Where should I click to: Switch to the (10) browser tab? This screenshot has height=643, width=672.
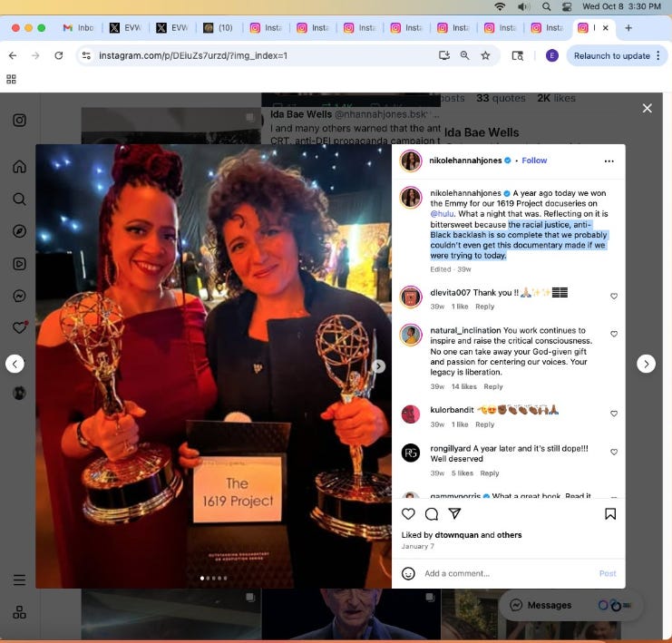[x=219, y=28]
